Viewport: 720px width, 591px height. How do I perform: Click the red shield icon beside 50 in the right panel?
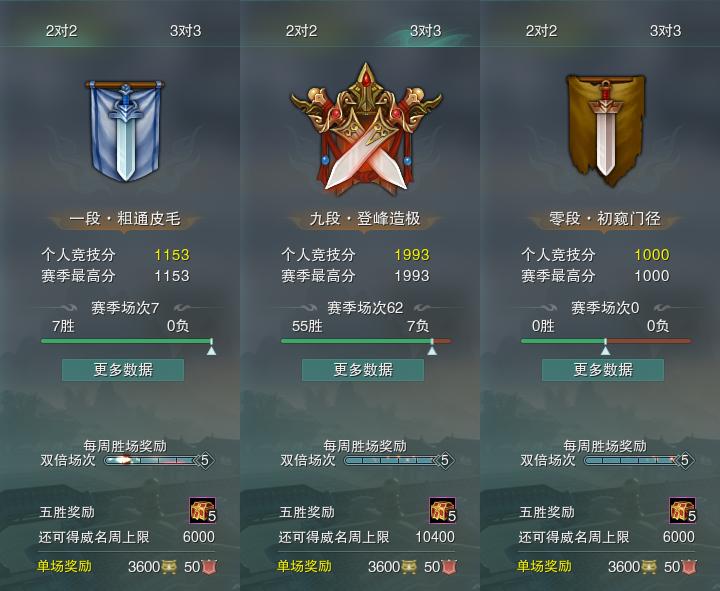tap(689, 567)
